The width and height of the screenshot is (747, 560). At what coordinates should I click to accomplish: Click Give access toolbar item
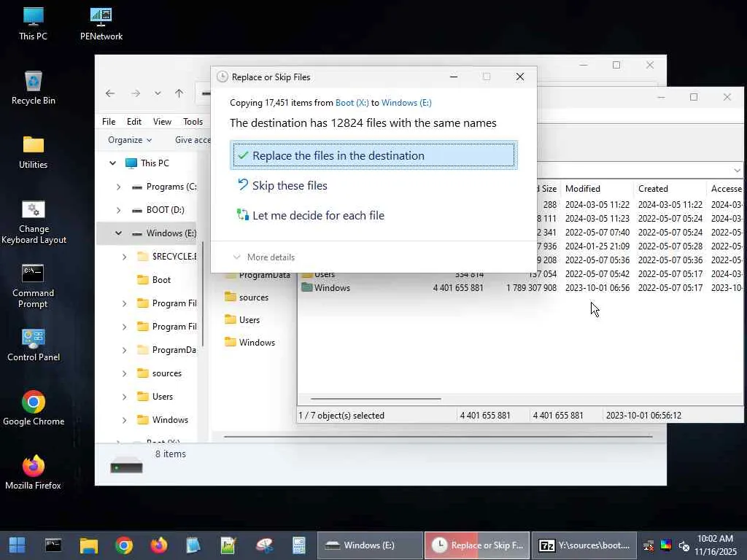pos(193,139)
